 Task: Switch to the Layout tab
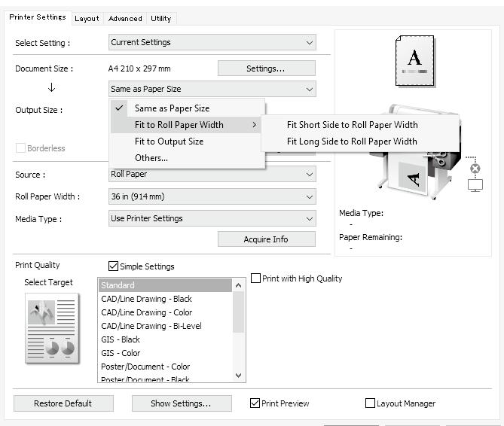(87, 19)
